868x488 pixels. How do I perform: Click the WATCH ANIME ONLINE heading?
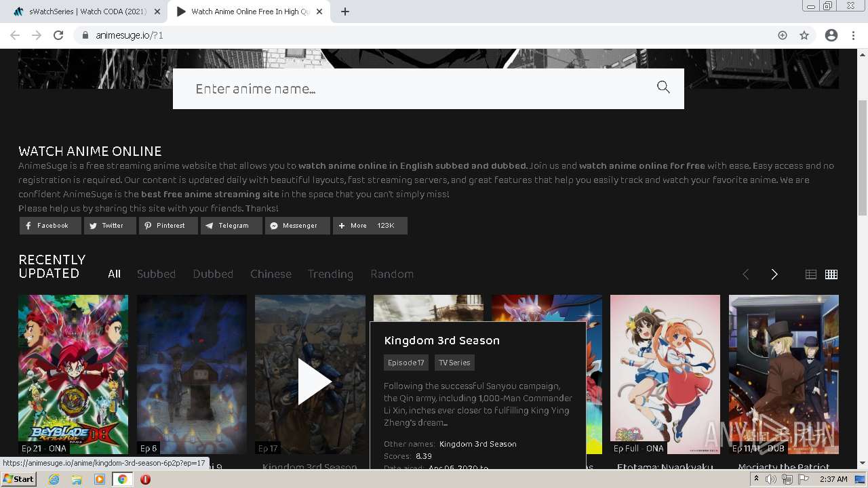click(90, 151)
